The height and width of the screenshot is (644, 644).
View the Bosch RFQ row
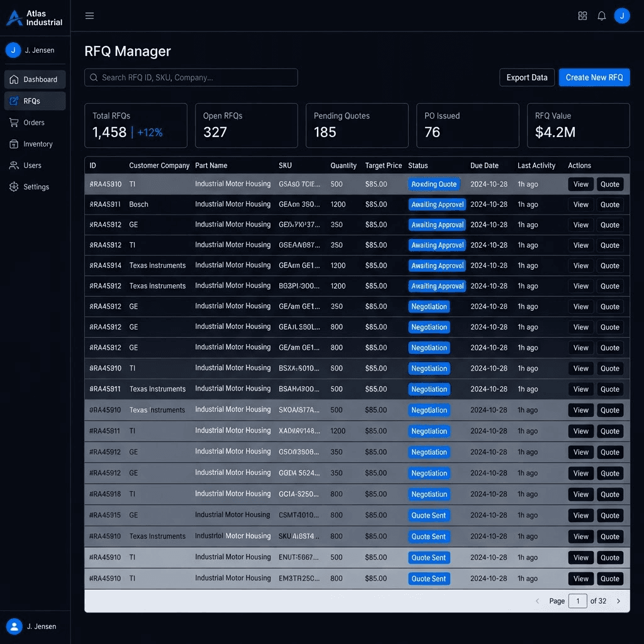click(580, 204)
